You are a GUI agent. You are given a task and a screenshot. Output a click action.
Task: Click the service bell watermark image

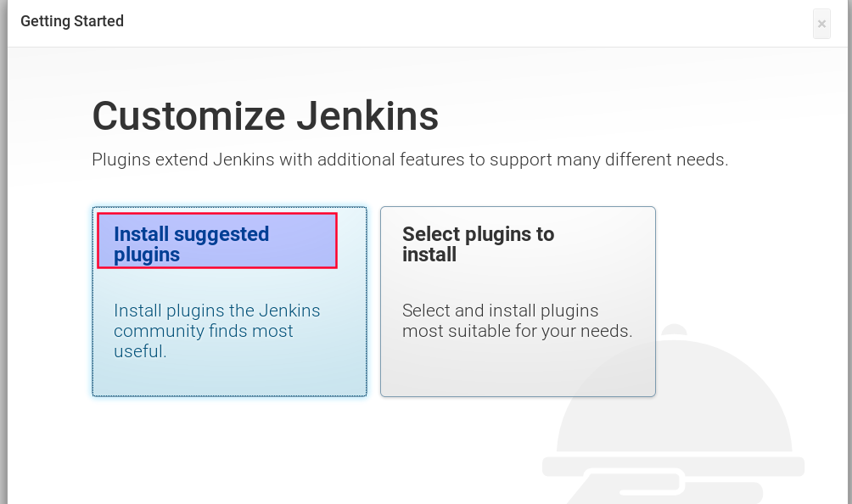[x=674, y=414]
